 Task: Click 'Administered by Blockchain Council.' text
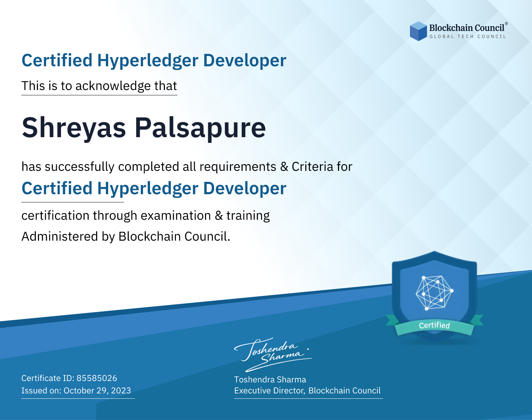(126, 236)
